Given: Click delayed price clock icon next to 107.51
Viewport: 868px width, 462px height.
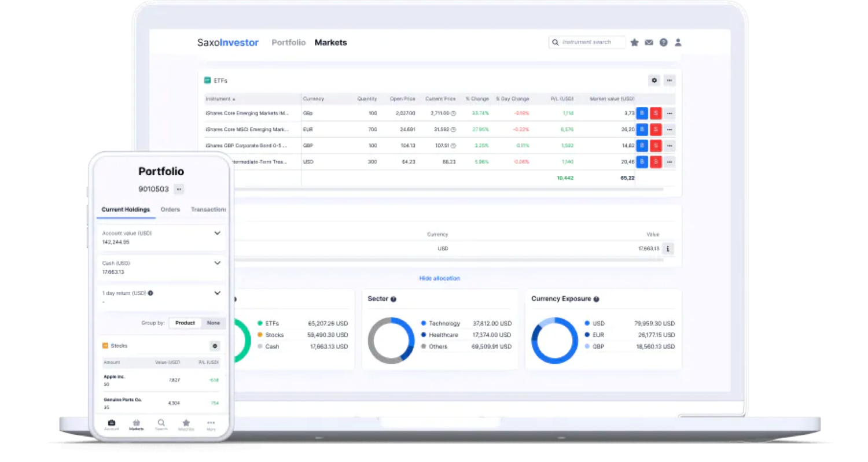Looking at the screenshot, I should tap(453, 146).
